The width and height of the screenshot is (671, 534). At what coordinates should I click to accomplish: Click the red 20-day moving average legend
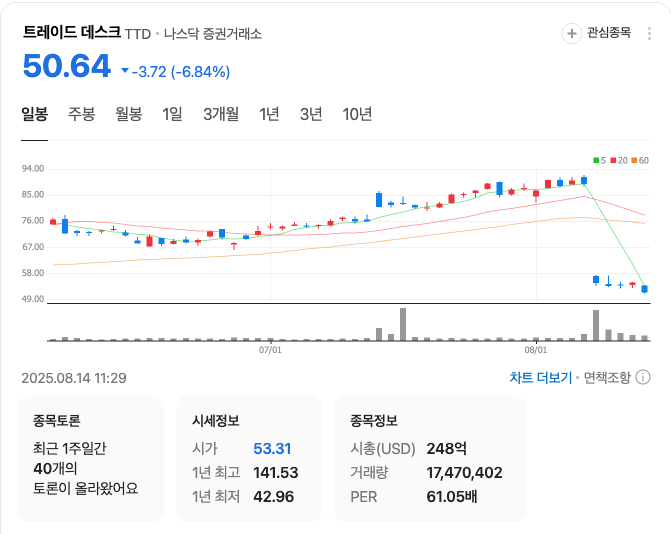[619, 160]
